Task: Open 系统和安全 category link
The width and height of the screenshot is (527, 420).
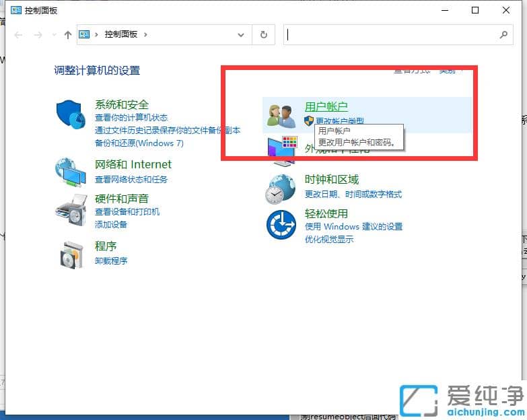Action: click(x=122, y=104)
